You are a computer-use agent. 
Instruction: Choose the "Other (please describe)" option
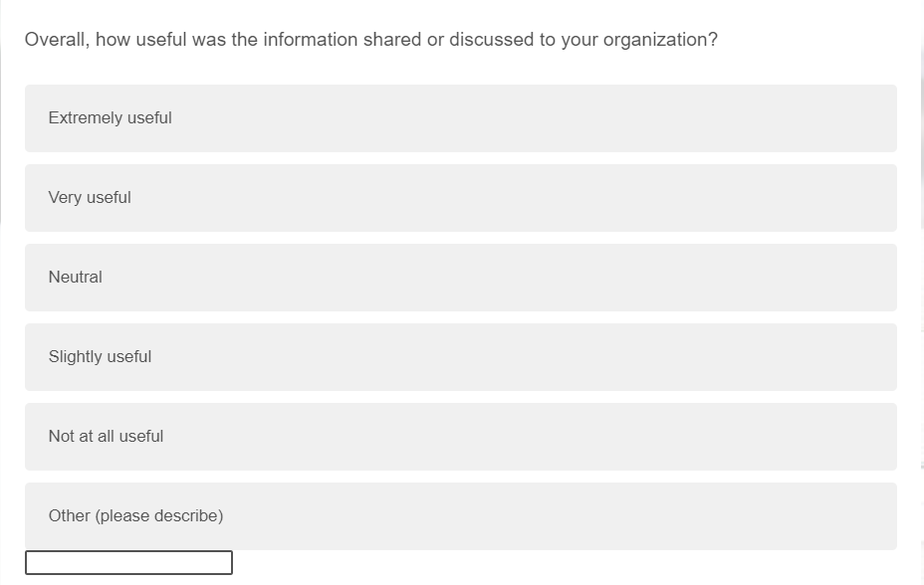pyautogui.click(x=460, y=516)
